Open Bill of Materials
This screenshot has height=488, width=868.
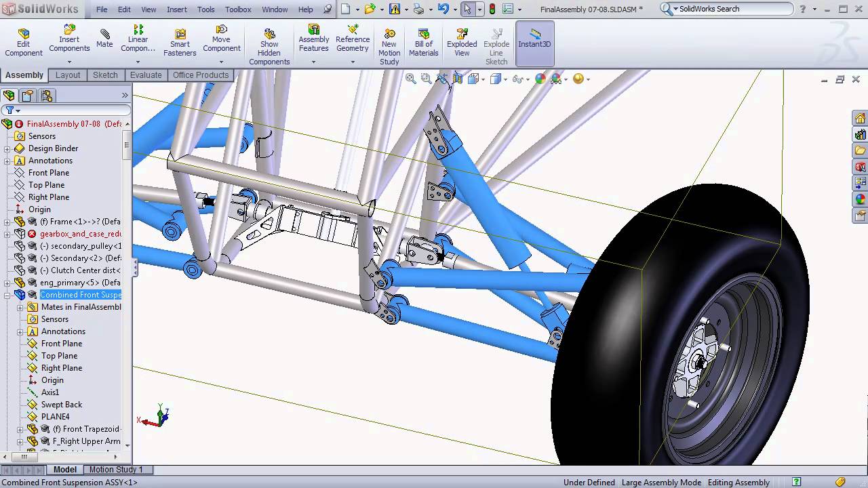424,43
